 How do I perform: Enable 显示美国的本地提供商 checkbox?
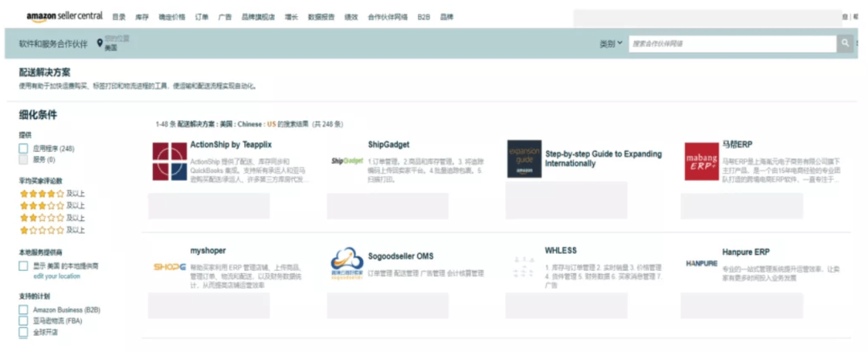click(x=23, y=266)
